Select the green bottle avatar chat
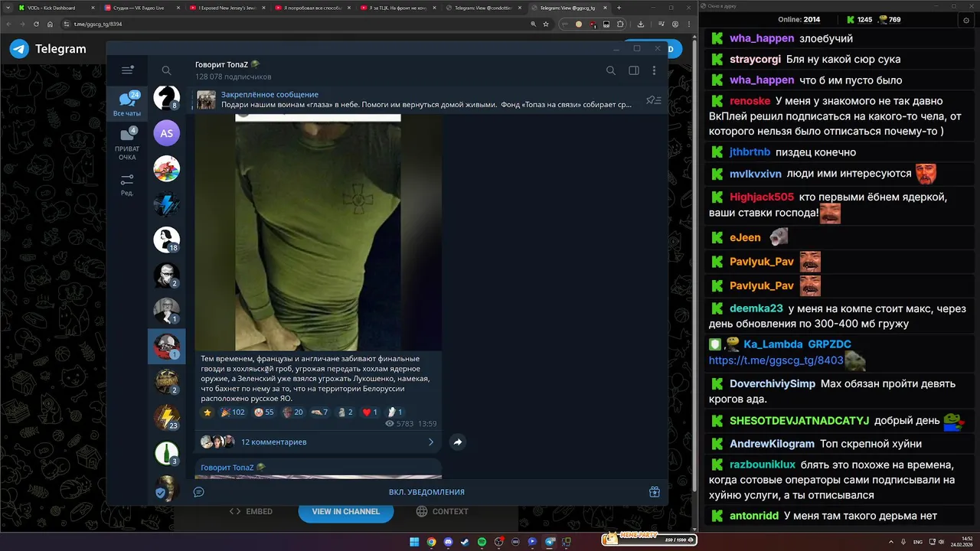The image size is (980, 551). (167, 452)
